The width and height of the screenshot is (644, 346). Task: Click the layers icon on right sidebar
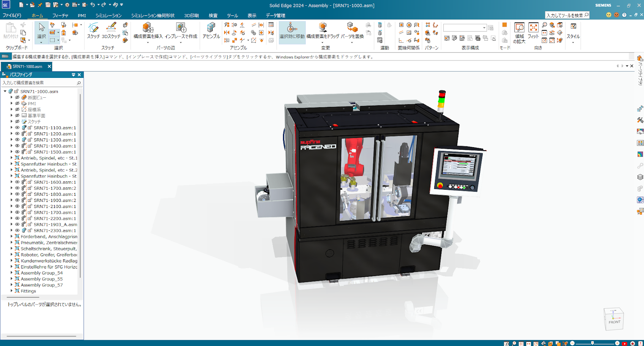coord(640,177)
